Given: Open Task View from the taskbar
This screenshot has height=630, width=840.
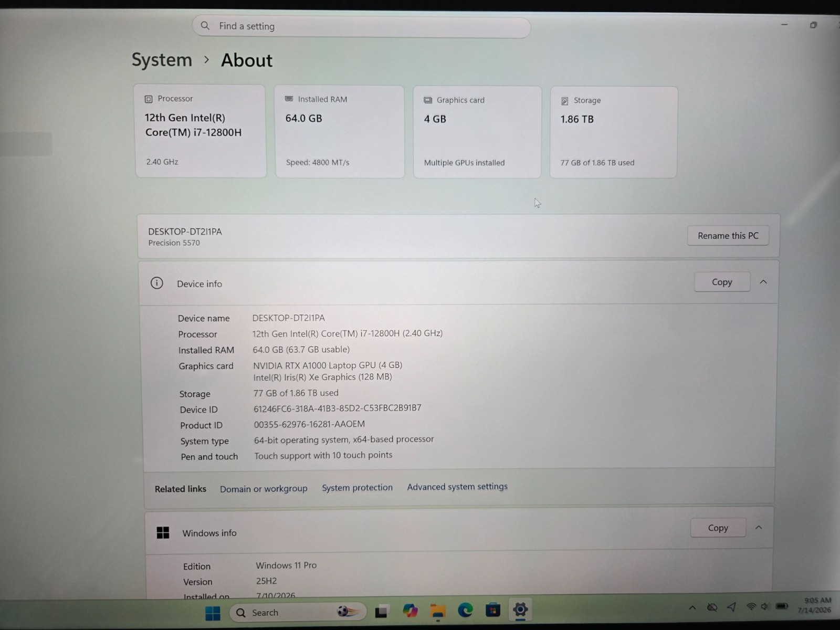Looking at the screenshot, I should tap(381, 612).
